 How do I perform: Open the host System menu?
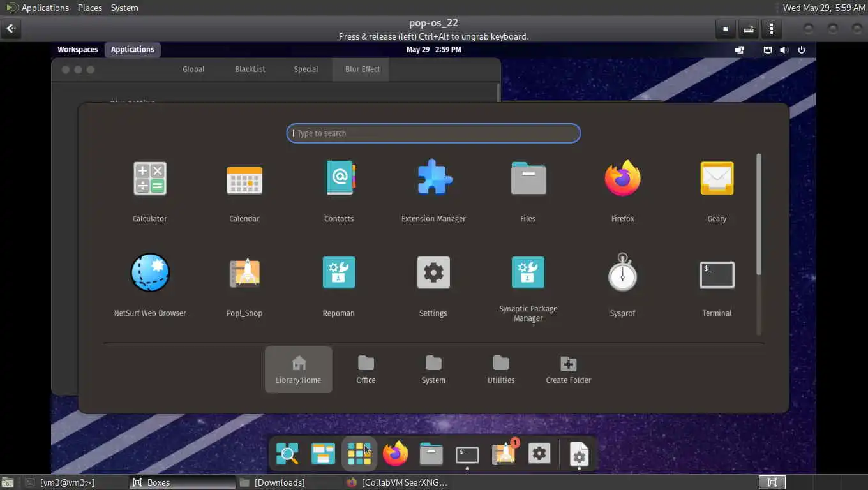click(x=124, y=8)
